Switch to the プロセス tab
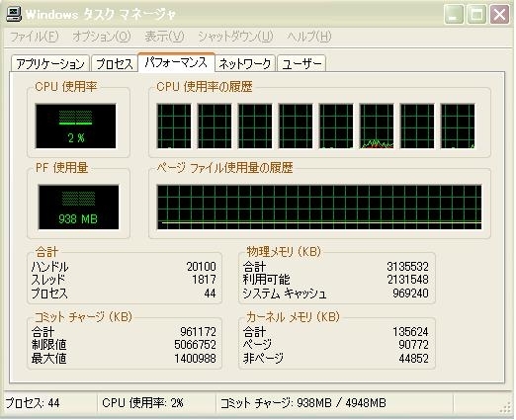The width and height of the screenshot is (516, 420). click(x=114, y=63)
